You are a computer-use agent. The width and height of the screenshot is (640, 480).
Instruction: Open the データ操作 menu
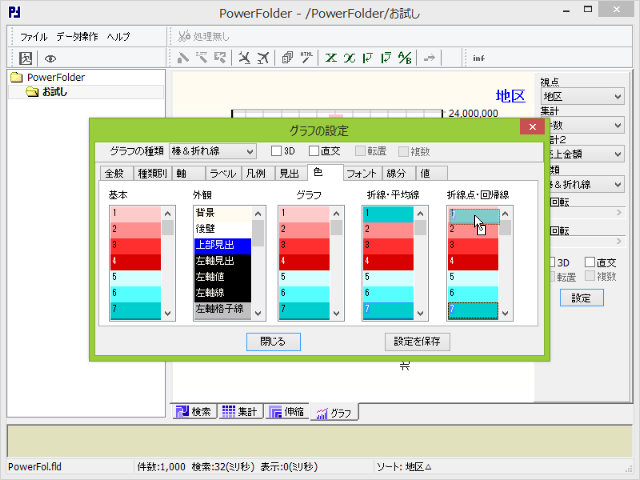point(77,37)
